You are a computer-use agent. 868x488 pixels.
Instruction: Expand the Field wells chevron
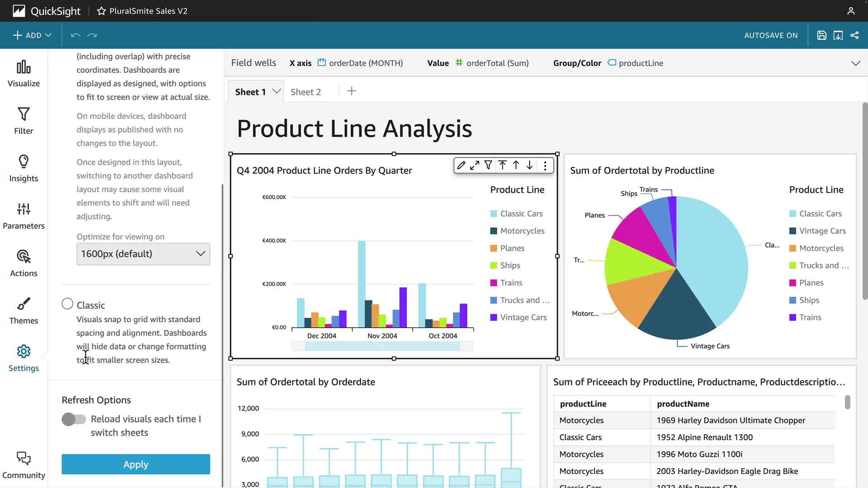(x=855, y=63)
